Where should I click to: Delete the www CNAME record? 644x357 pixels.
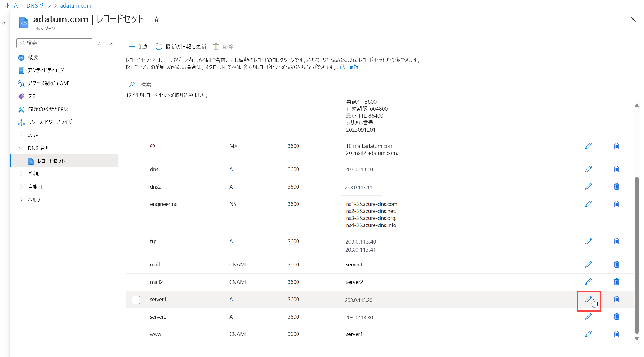(x=616, y=334)
